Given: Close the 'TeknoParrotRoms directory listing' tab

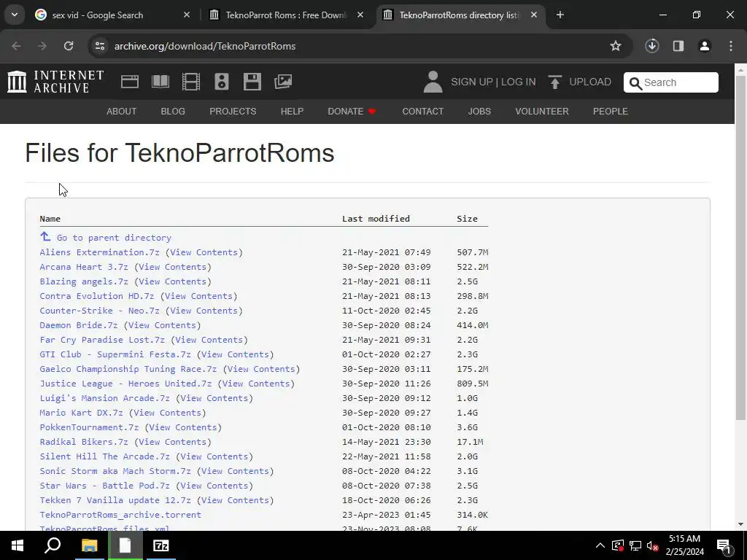Looking at the screenshot, I should click(534, 15).
